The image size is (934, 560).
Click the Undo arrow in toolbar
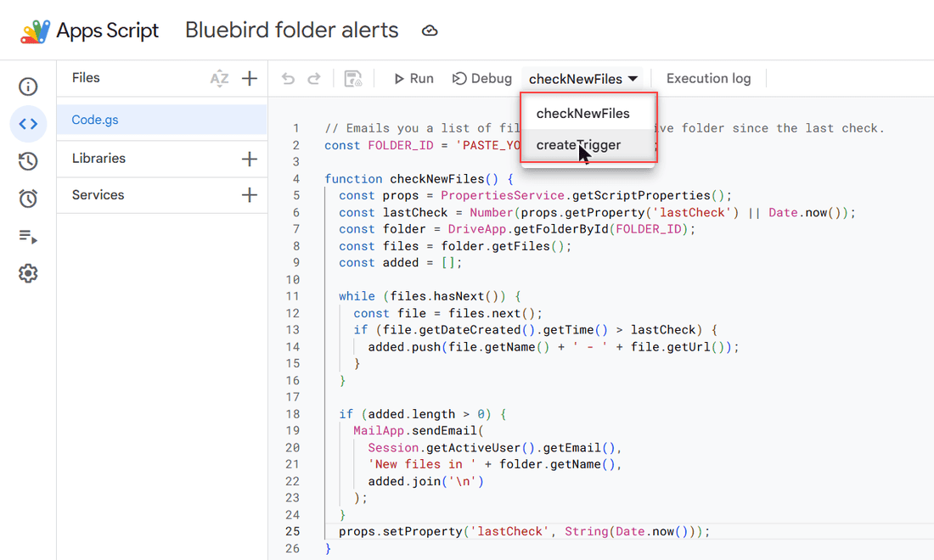click(289, 79)
